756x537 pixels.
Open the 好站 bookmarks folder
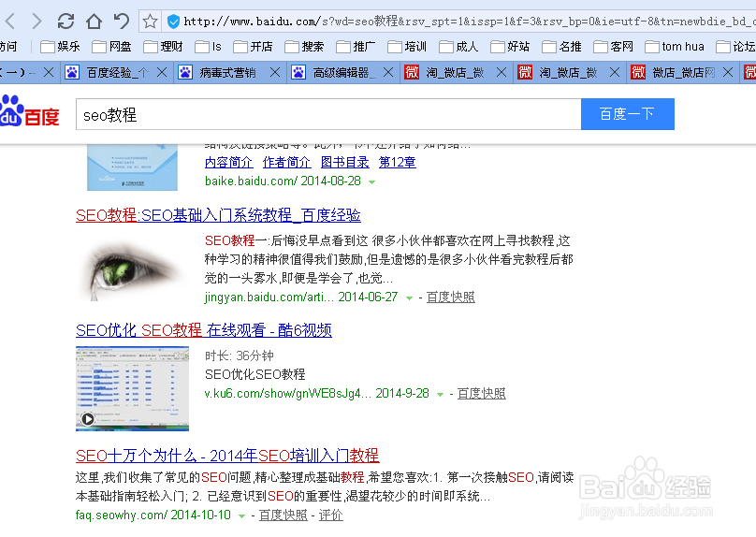(510, 47)
